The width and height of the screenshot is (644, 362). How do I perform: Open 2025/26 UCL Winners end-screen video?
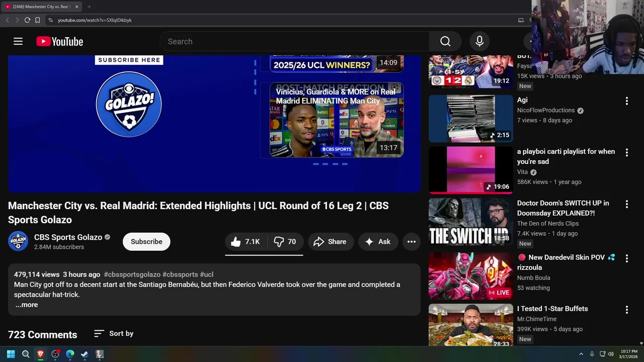point(337,64)
